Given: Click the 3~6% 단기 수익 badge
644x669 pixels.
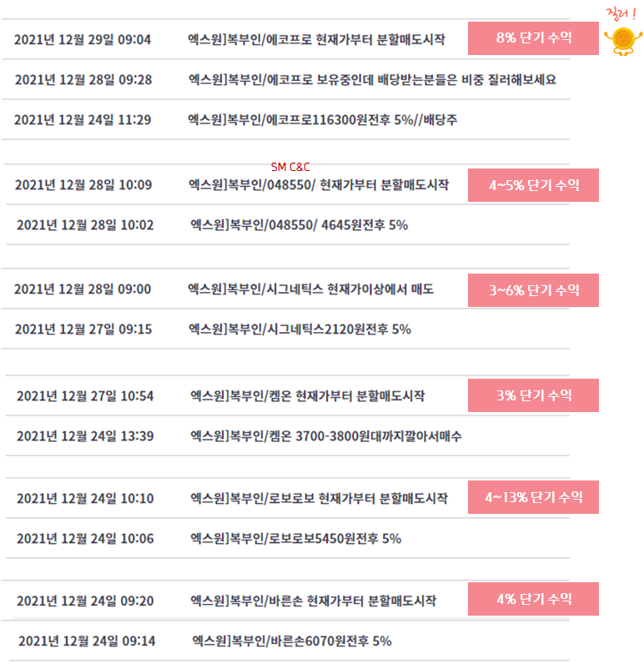Looking at the screenshot, I should pos(533,290).
